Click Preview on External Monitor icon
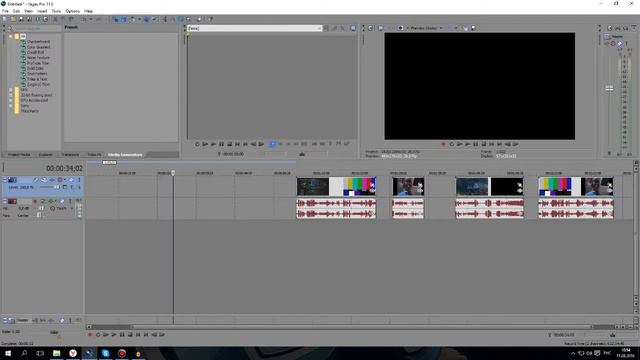This screenshot has width=640, height=360. 380,28
